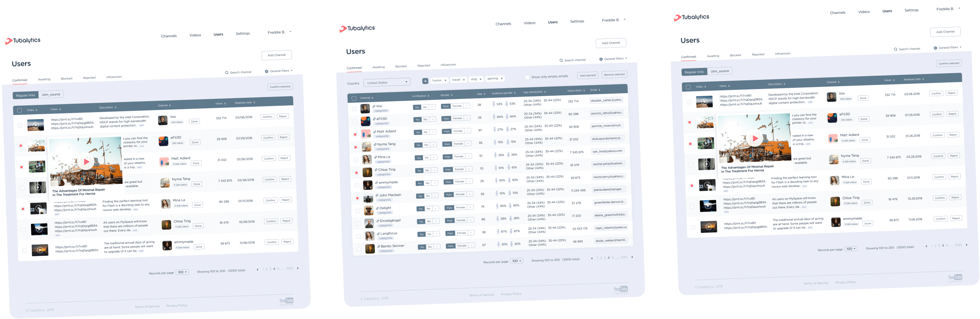
Task: Go to the previous page in the middle screen
Action: [x=592, y=258]
